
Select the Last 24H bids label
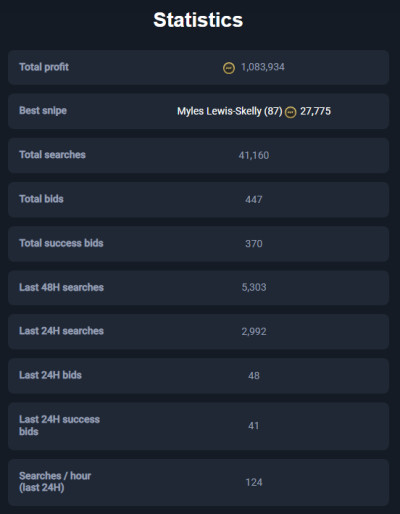click(x=50, y=375)
